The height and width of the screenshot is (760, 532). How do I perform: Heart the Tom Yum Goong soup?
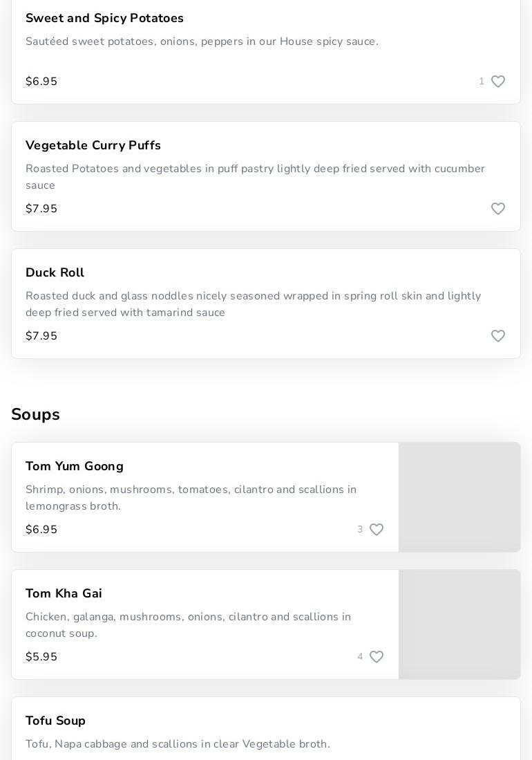376,530
